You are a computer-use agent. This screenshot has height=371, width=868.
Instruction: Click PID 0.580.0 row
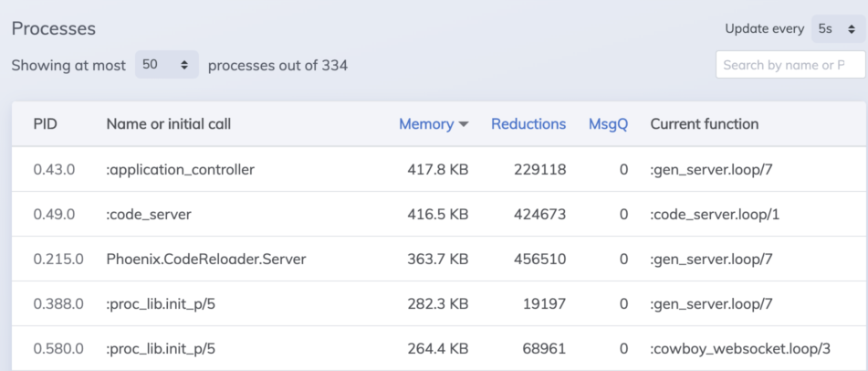tap(438, 348)
